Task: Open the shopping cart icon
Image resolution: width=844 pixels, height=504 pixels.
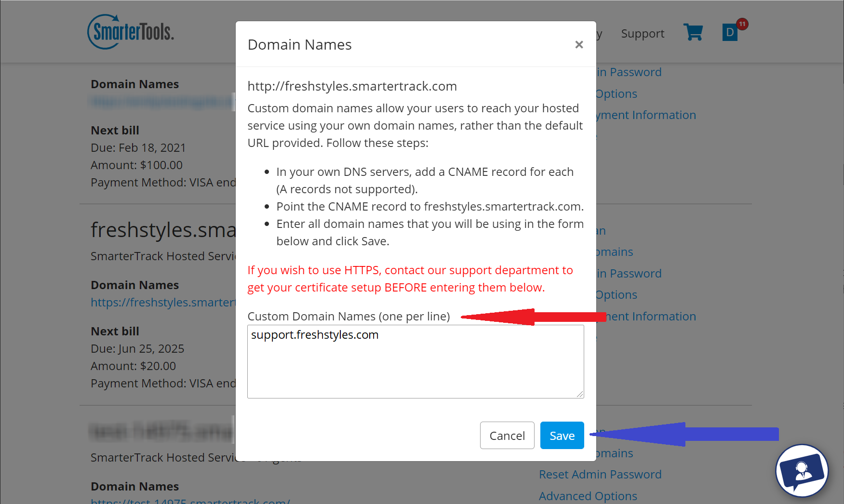Action: [x=693, y=33]
